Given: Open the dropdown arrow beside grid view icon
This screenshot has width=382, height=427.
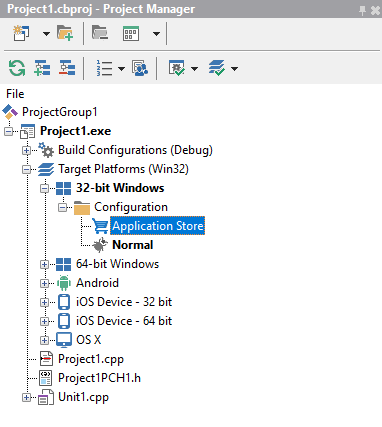Looking at the screenshot, I should coord(156,34).
